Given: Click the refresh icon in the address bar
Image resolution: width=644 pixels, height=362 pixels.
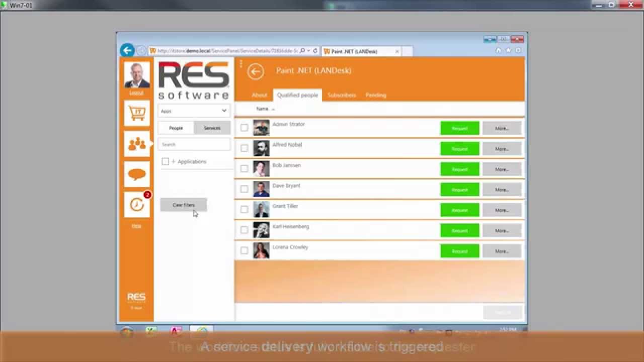Looking at the screenshot, I should (315, 51).
